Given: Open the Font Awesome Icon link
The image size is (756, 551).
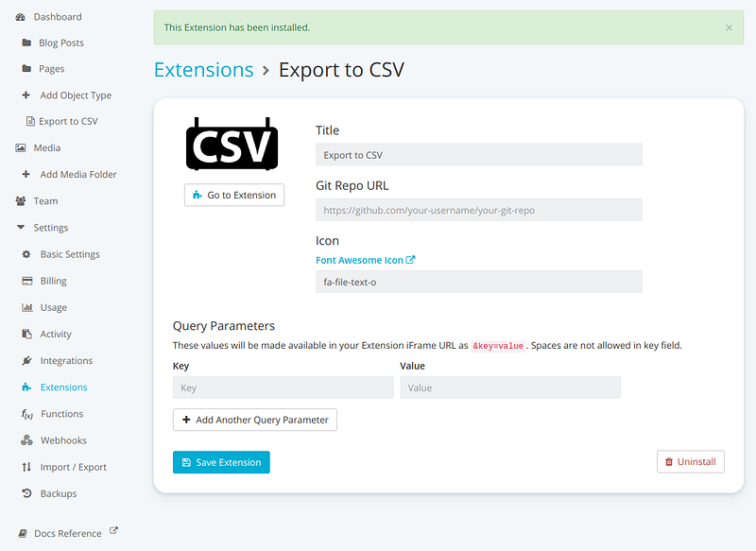Looking at the screenshot, I should (x=365, y=260).
